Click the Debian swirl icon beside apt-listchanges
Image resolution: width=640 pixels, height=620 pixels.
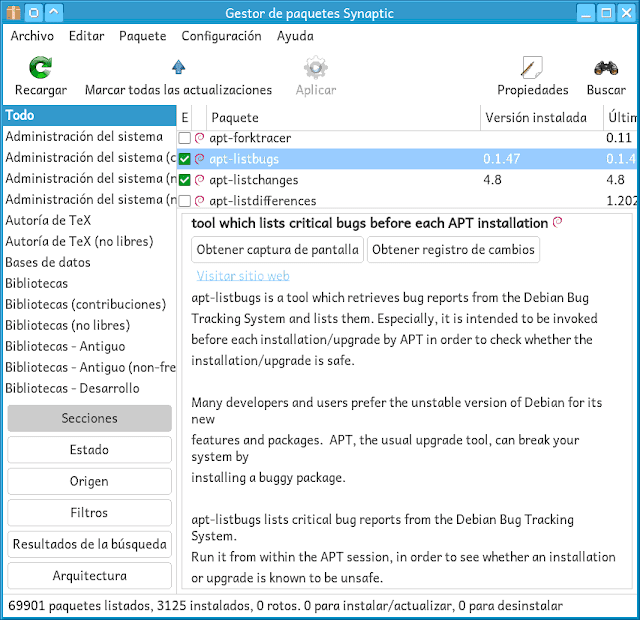199,180
